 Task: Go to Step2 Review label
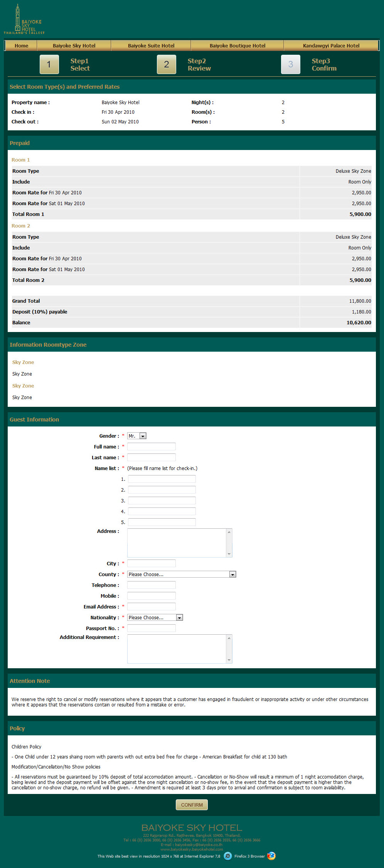coord(199,64)
